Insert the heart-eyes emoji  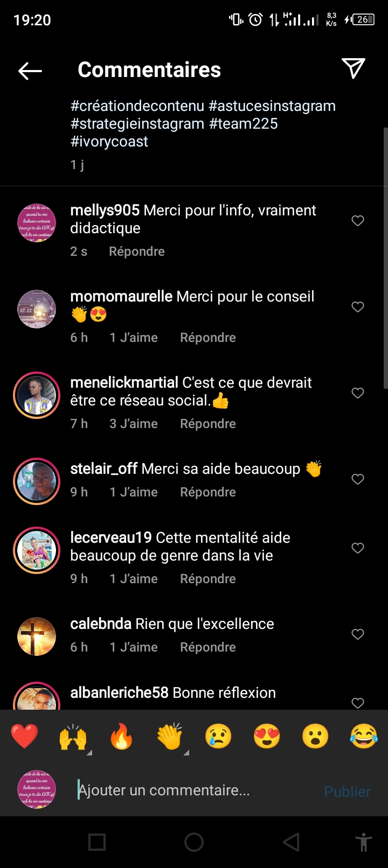267,737
